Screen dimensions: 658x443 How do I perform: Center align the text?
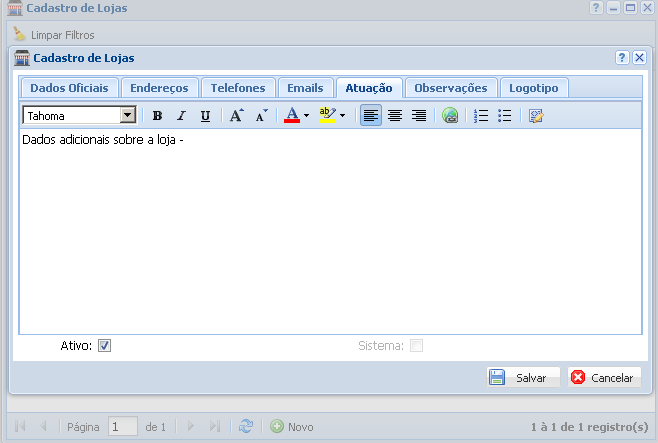click(395, 116)
